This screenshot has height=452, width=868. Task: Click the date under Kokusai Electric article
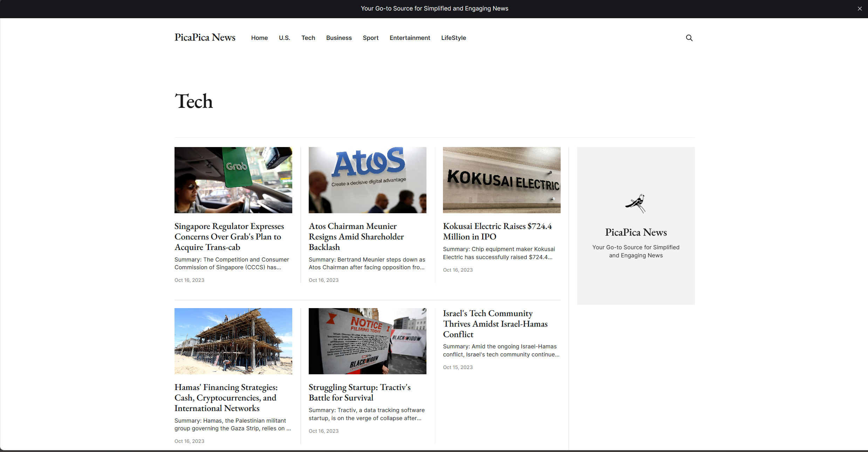click(x=458, y=270)
